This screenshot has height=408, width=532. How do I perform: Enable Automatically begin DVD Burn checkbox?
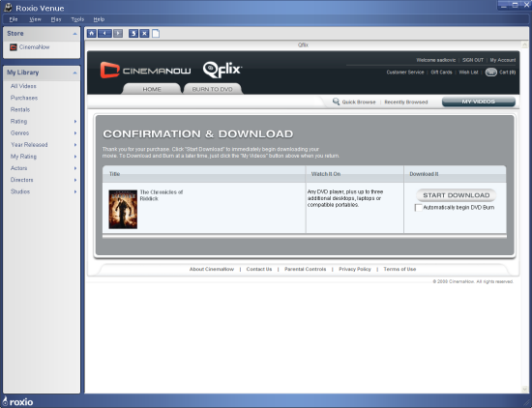(418, 208)
